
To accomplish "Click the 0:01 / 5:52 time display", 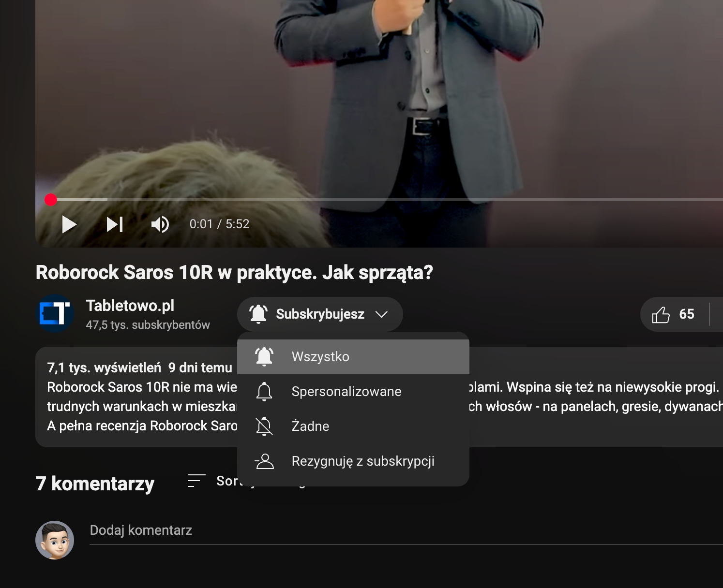I will [219, 224].
